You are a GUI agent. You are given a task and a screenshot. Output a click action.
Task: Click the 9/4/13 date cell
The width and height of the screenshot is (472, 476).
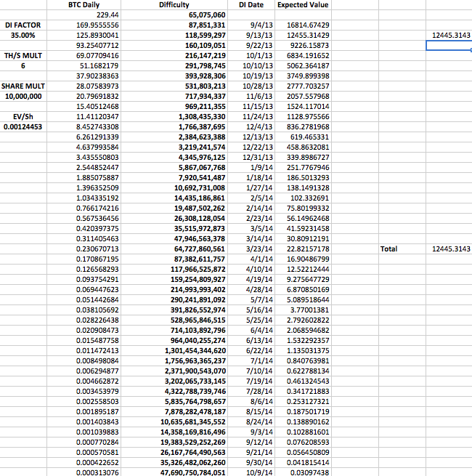(251, 25)
